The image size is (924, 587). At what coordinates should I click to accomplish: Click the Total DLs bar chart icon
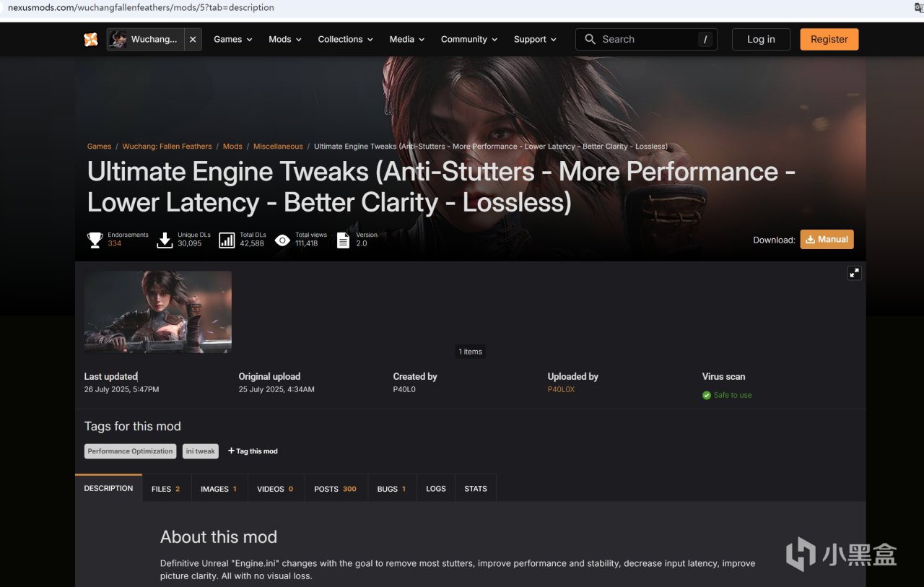[227, 240]
